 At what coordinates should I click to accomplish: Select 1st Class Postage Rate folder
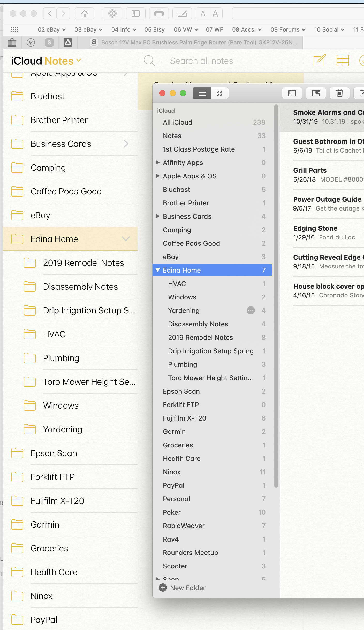212,149
